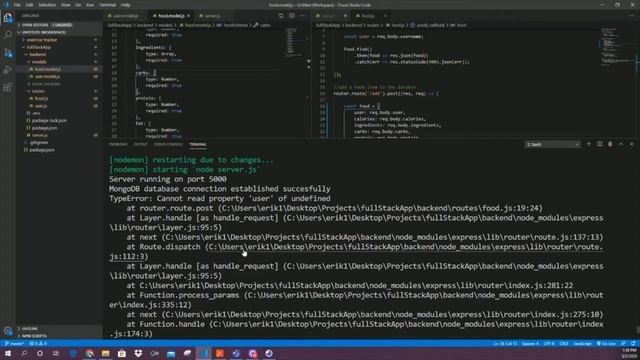Kill terminal with trash icon

(x=610, y=144)
